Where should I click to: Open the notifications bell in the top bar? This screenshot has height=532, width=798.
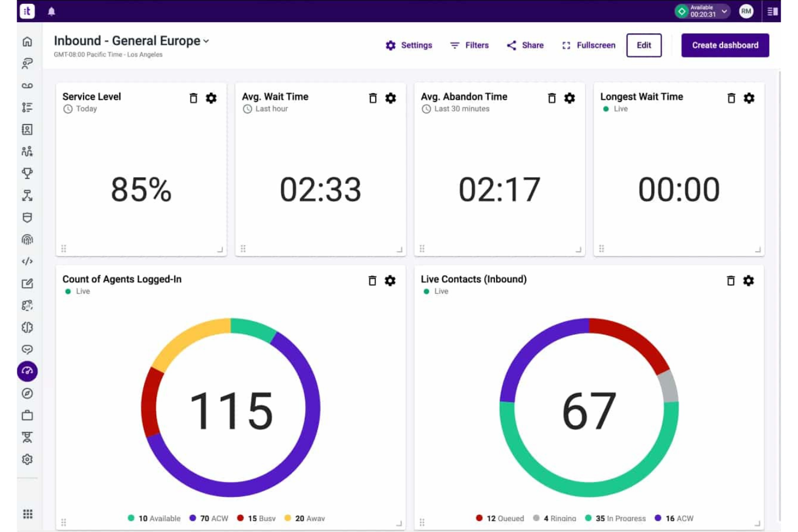pos(51,11)
